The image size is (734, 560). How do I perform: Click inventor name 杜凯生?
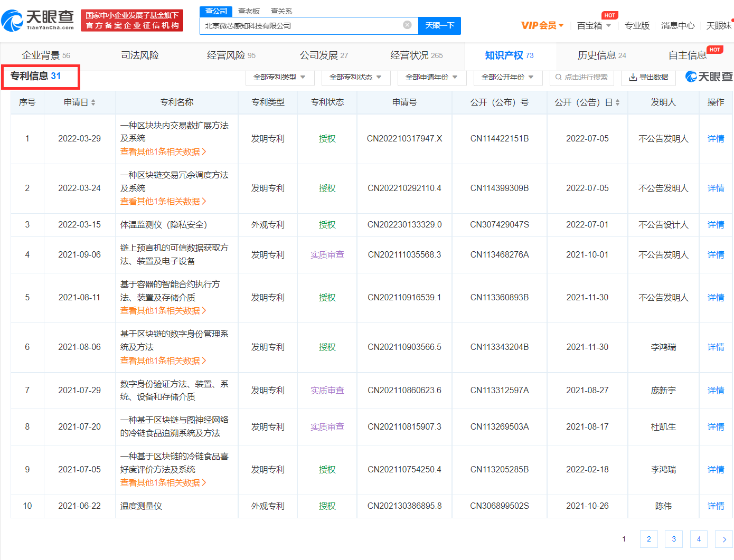click(663, 427)
